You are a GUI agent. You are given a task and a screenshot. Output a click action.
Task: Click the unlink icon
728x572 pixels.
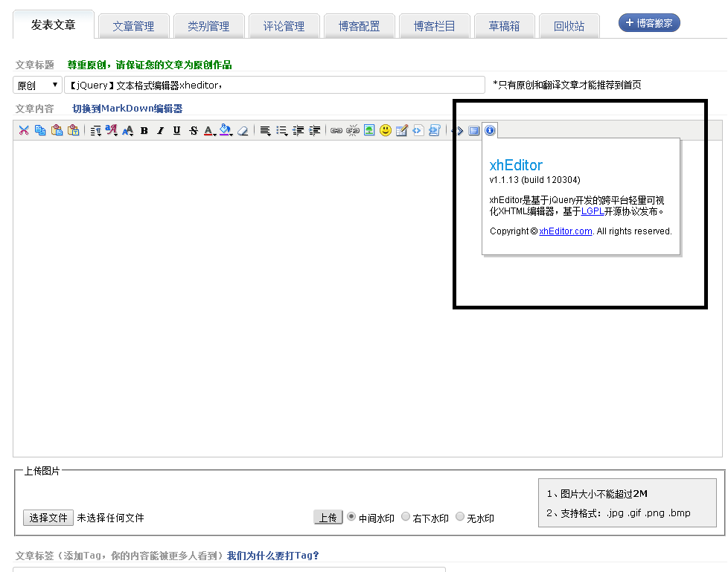353,130
